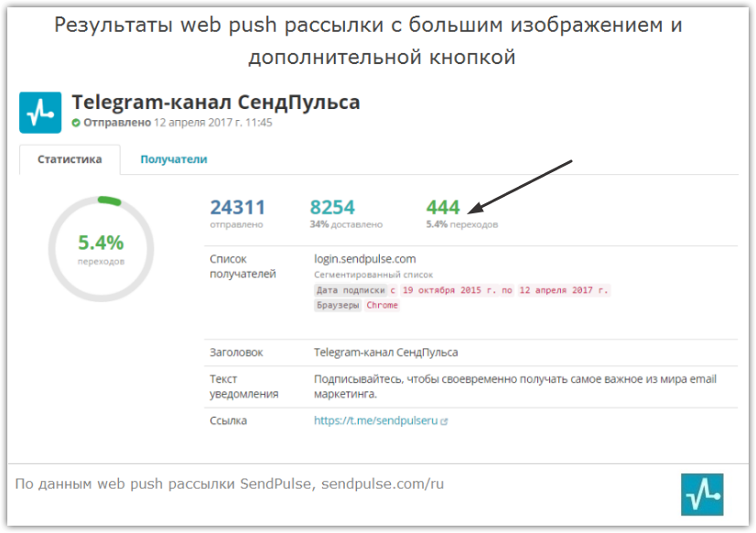
Task: Click the Заголовок row label
Action: (x=236, y=353)
